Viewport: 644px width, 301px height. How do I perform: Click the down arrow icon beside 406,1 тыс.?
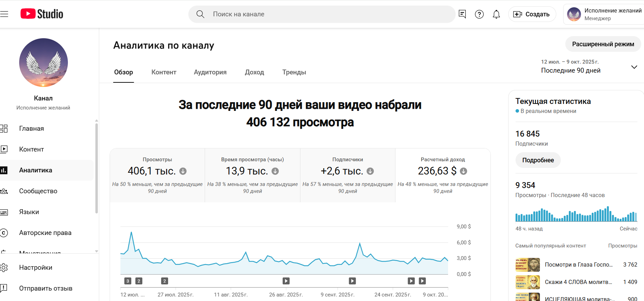coord(183,171)
